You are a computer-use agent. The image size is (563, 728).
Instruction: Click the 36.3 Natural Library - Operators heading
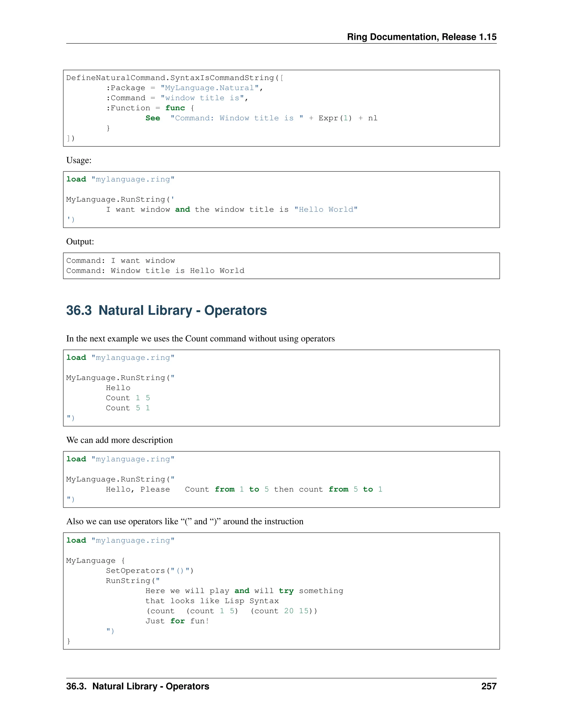[x=166, y=310]
